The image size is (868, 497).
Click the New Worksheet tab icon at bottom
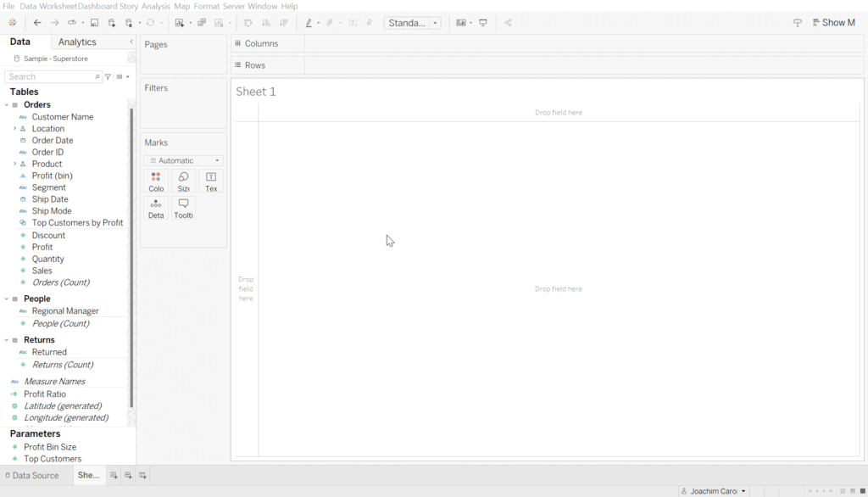pyautogui.click(x=114, y=476)
